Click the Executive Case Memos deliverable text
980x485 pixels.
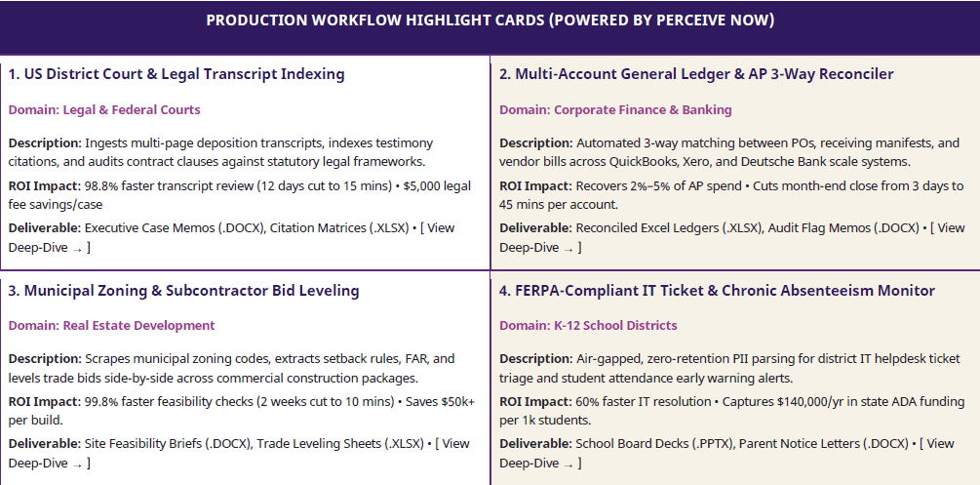[x=174, y=227]
